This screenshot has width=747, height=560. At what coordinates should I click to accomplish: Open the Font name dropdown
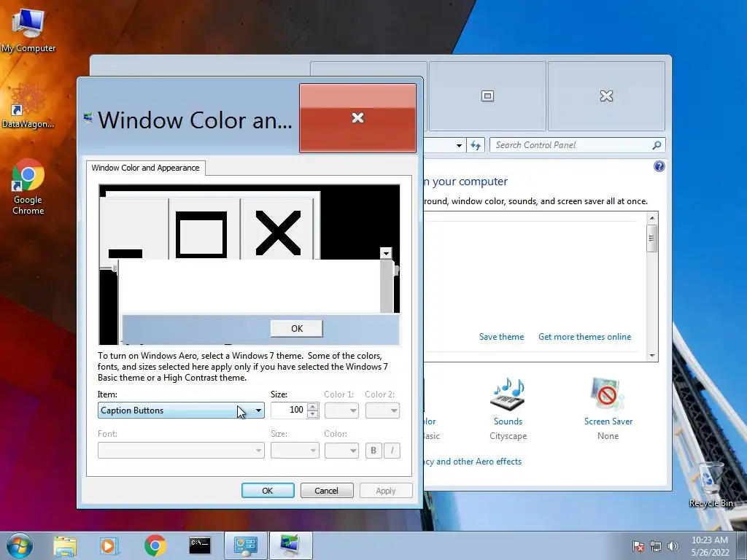(x=181, y=451)
